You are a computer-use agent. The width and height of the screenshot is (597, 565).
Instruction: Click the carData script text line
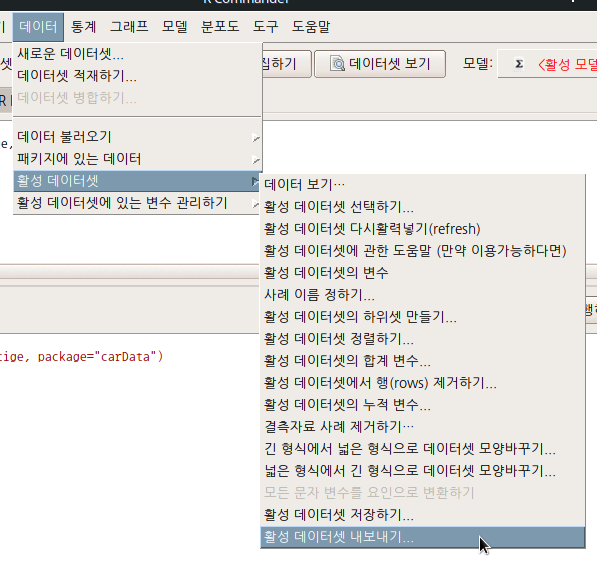pos(81,357)
